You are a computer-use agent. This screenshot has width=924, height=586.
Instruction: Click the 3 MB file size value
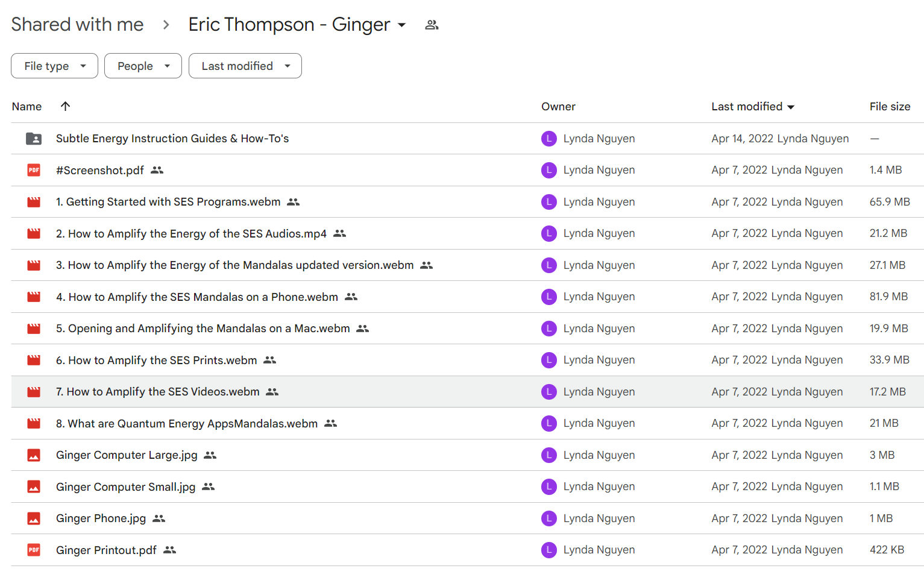pyautogui.click(x=882, y=455)
